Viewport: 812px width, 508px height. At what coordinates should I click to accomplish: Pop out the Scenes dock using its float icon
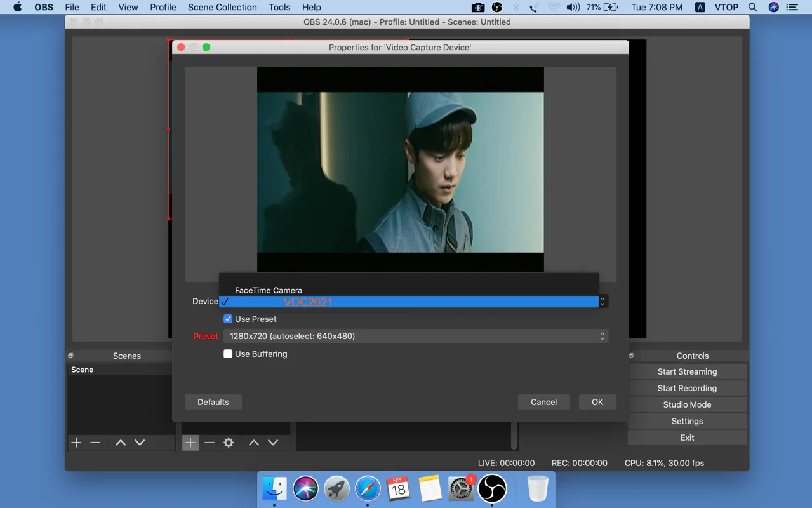[x=70, y=356]
